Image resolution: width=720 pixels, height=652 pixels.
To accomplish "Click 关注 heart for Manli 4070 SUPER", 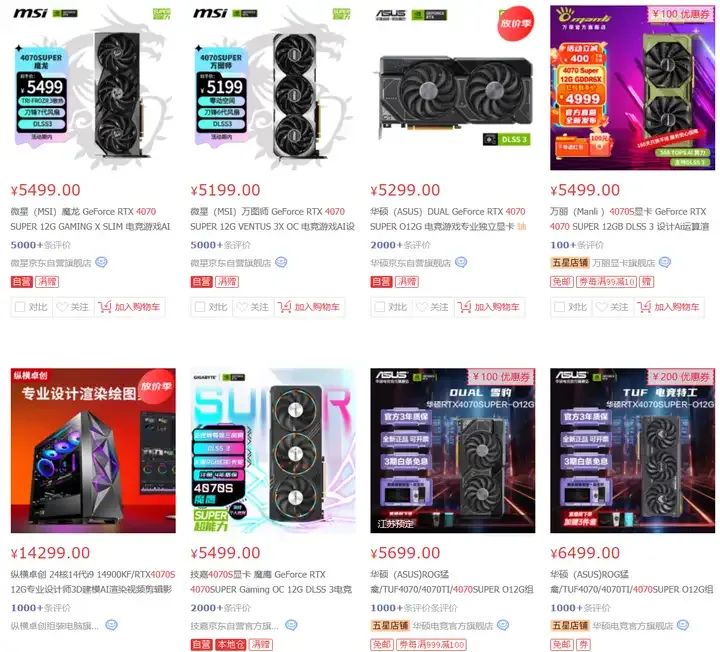I will click(x=612, y=307).
